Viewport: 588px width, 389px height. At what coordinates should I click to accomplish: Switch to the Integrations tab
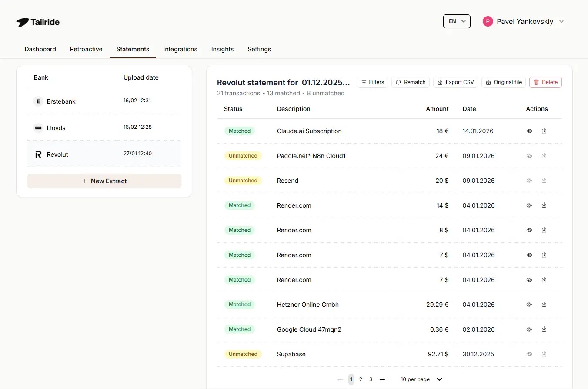point(180,49)
